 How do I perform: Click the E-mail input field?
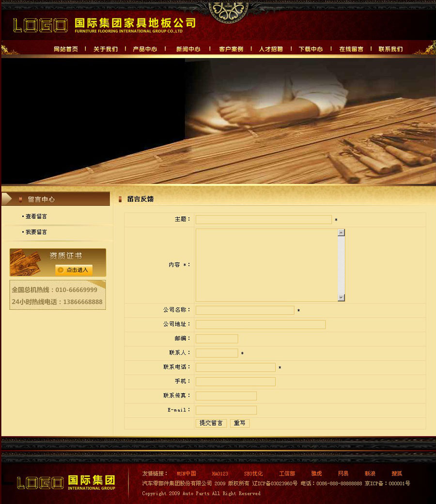click(226, 410)
